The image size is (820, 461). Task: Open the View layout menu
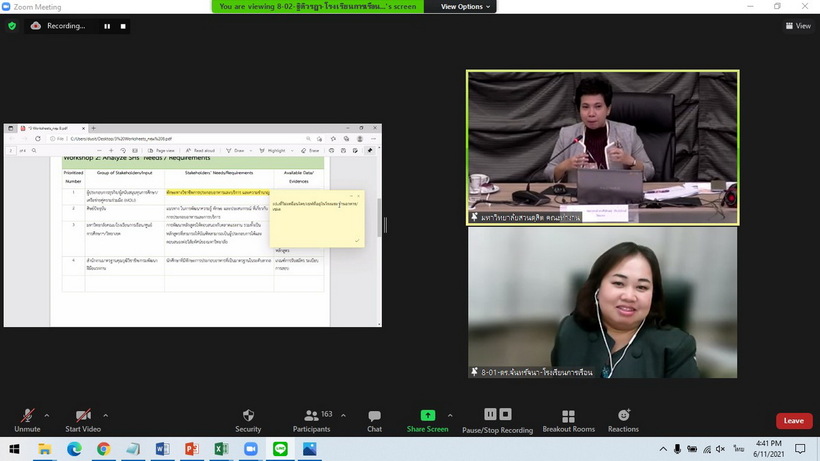click(x=798, y=26)
